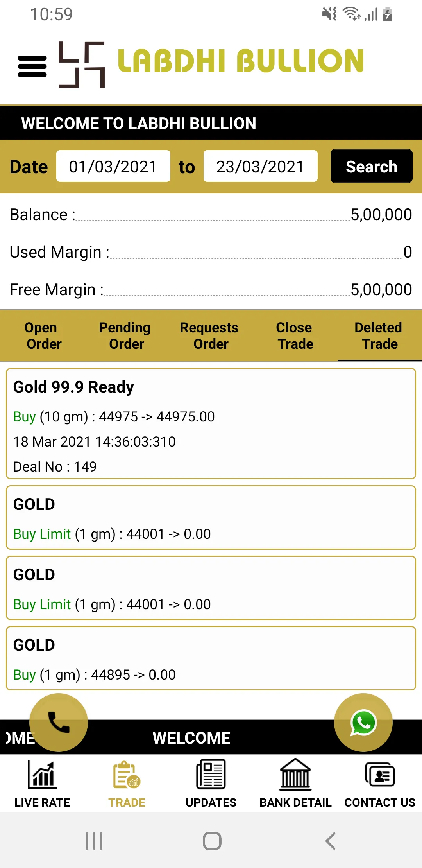Open WhatsApp chat floating button

click(x=363, y=722)
